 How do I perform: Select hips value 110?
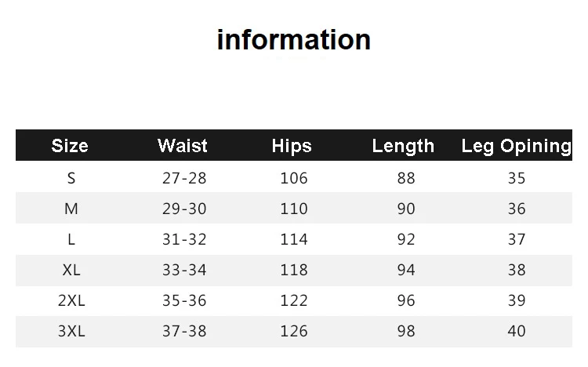point(294,209)
